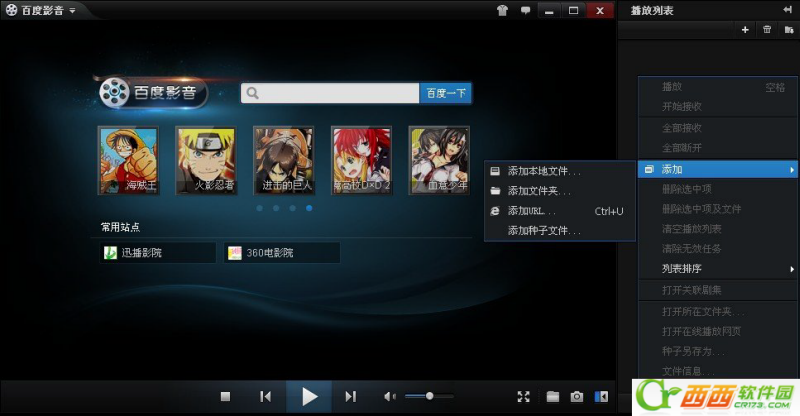This screenshot has height=416, width=800.
Task: Click the 360电影院 site icon
Action: click(x=235, y=253)
